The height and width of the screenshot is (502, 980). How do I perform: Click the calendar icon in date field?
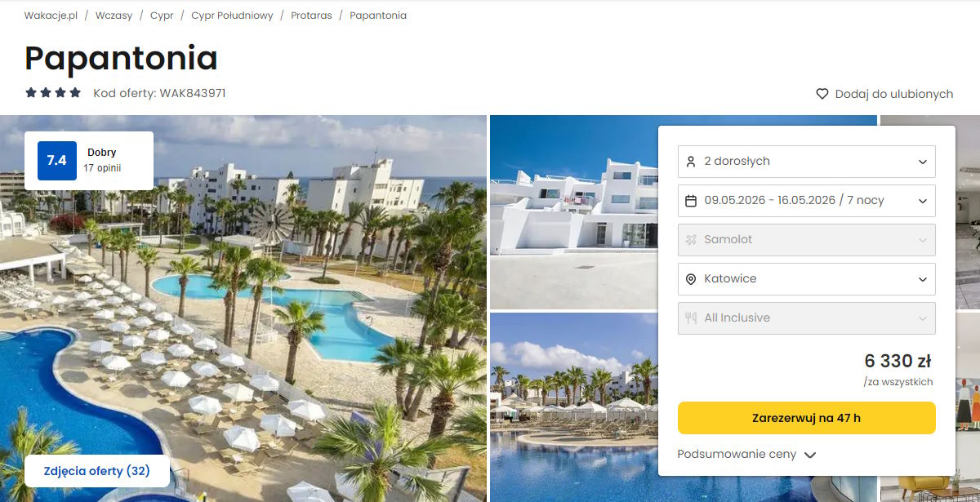(691, 201)
